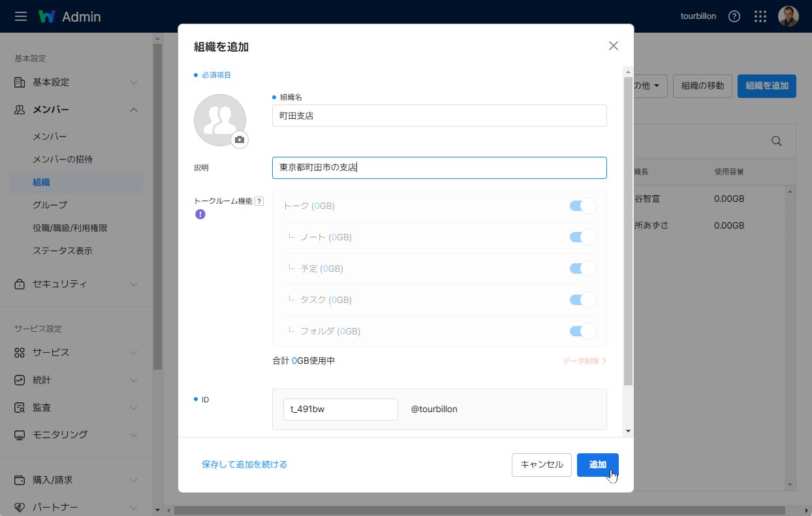Click the 組織名 input field
This screenshot has width=812, height=516.
[439, 116]
